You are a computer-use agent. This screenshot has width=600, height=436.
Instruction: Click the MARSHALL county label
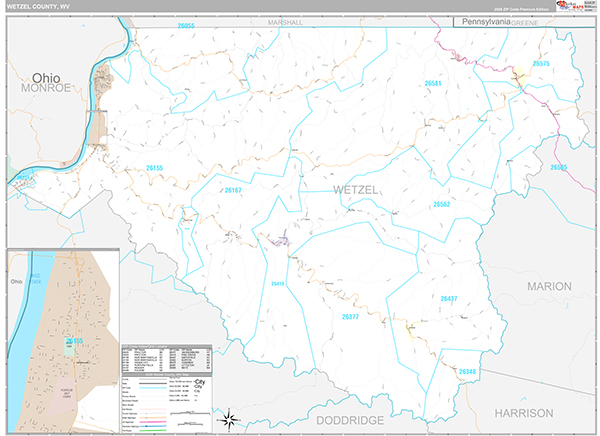click(285, 23)
